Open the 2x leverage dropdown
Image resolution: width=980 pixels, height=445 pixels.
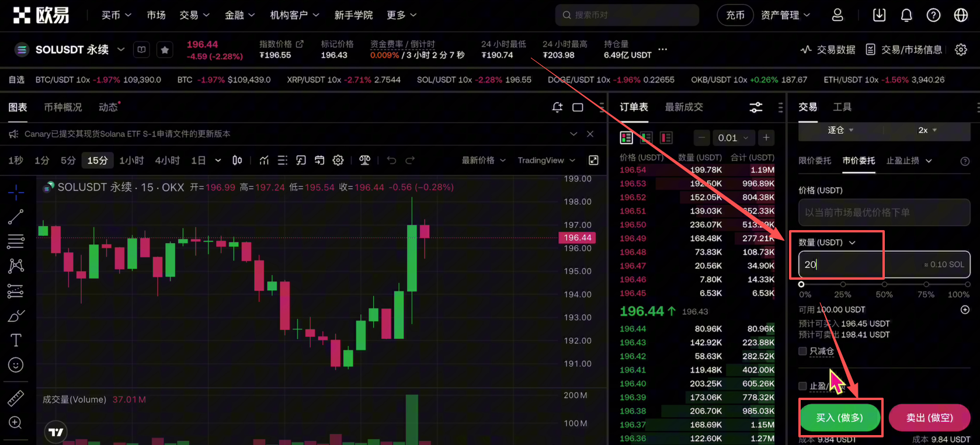point(927,130)
